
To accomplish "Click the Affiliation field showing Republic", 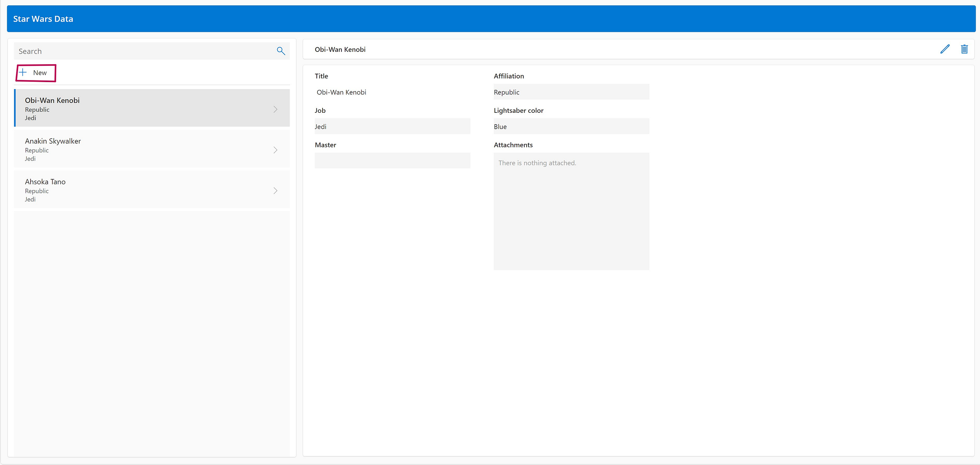I will point(571,92).
